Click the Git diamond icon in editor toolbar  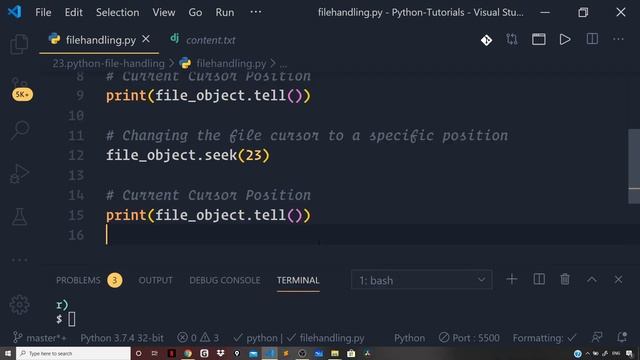click(x=486, y=40)
